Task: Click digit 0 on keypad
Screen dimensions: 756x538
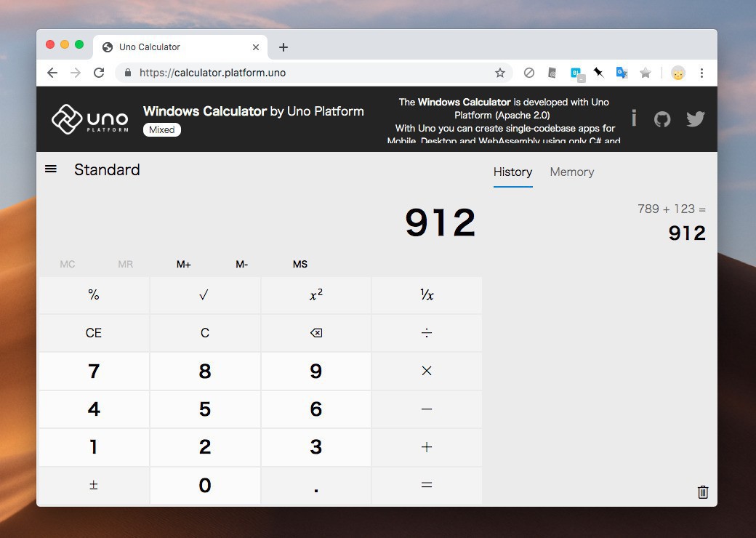Action: point(204,485)
